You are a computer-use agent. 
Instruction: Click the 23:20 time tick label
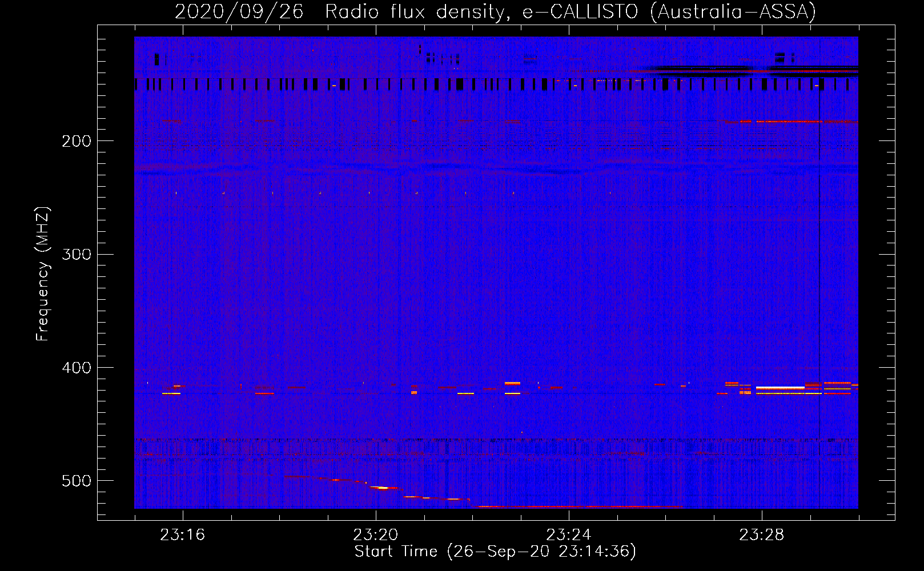point(376,535)
